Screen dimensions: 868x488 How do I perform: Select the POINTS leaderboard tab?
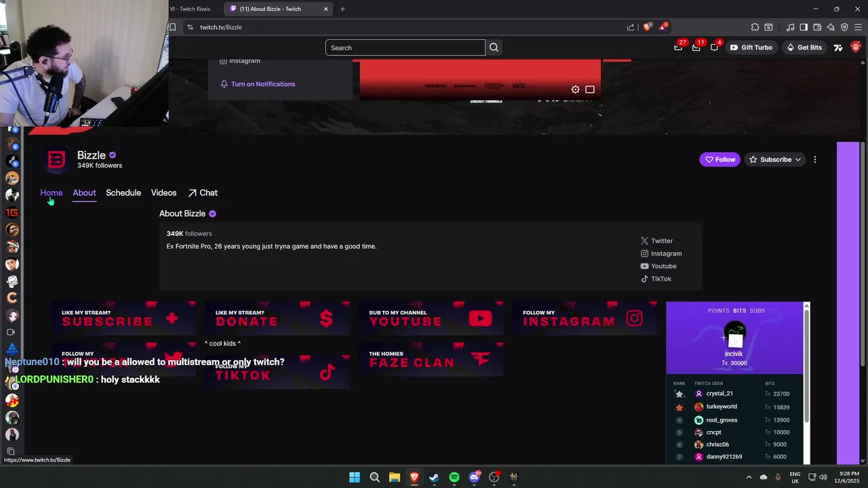tap(719, 310)
